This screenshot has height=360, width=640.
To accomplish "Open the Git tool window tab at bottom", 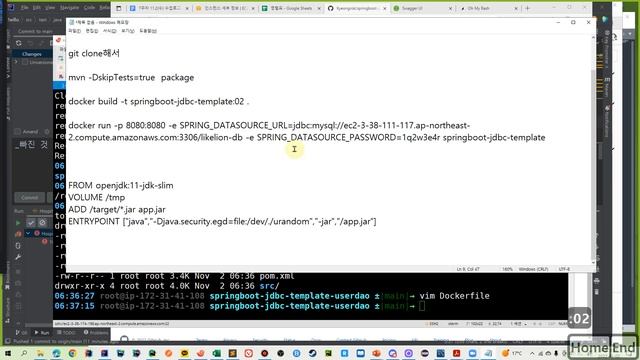I will click(x=21, y=333).
